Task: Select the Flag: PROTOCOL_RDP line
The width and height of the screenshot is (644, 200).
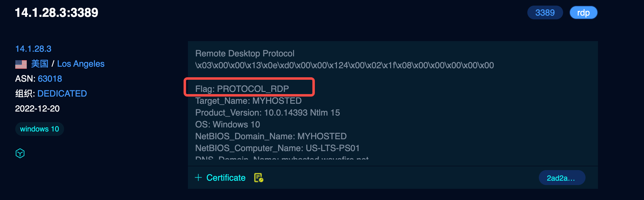Action: pyautogui.click(x=242, y=89)
